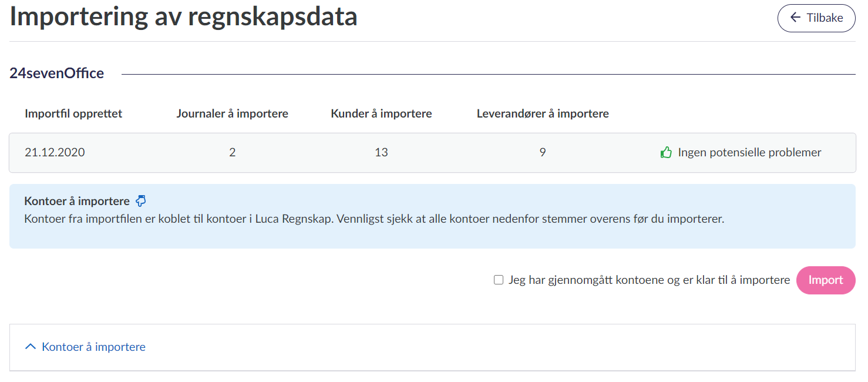
Task: Click the 'Importering av regnskapsdata' page title
Action: tap(184, 16)
